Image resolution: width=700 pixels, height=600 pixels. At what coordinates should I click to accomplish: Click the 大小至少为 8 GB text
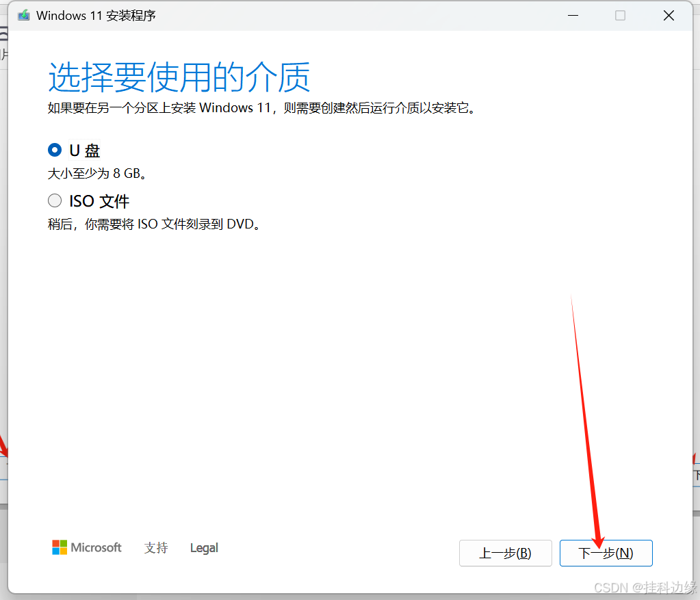97,173
